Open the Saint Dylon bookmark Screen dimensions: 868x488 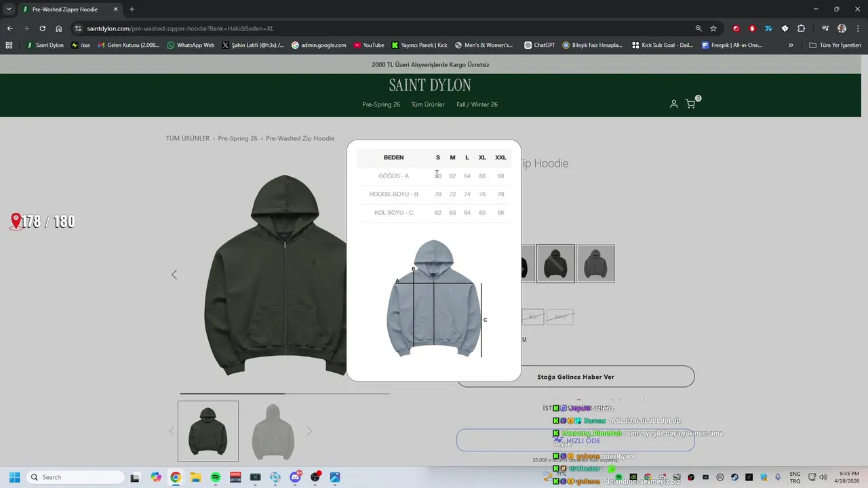click(45, 45)
